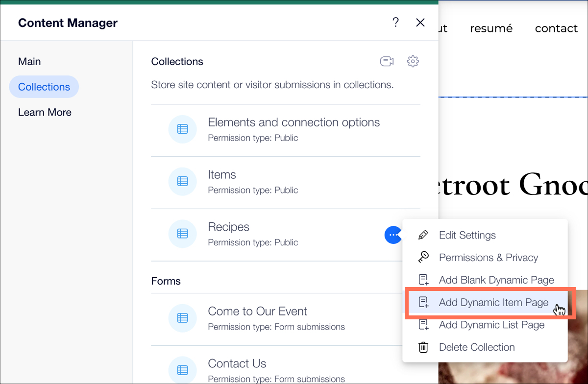Select the Collections sidebar tab

coord(44,87)
